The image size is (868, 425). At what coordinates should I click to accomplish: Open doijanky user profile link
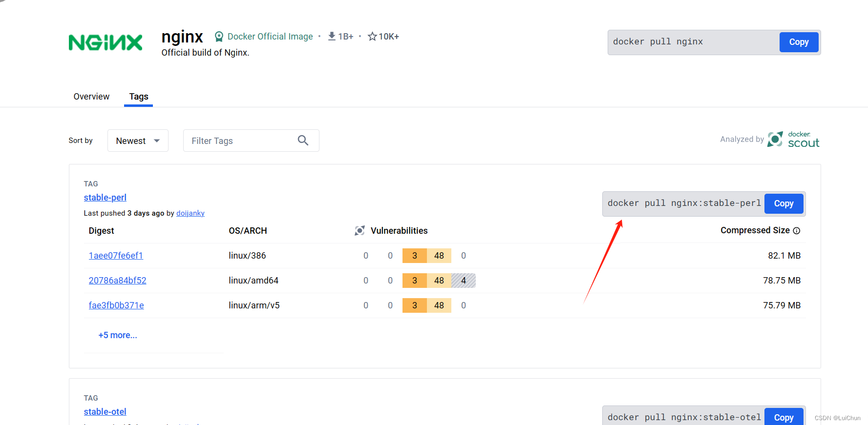(x=191, y=213)
